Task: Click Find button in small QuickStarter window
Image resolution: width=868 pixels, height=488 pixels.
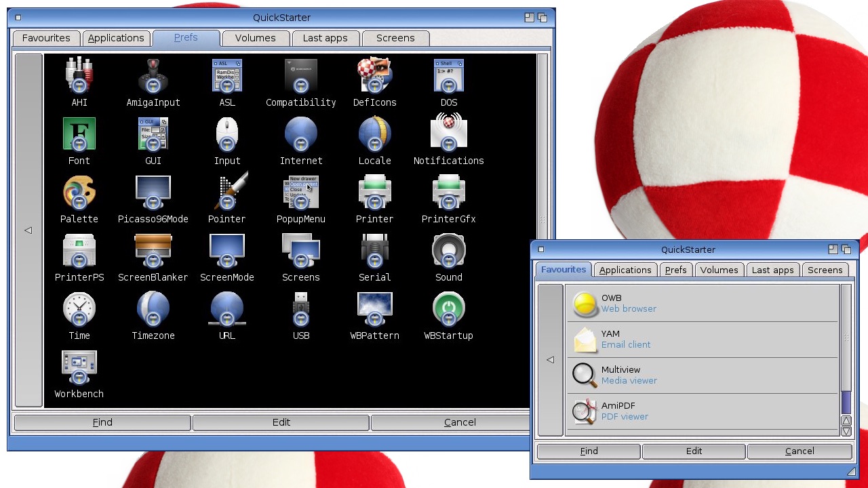Action: [589, 451]
